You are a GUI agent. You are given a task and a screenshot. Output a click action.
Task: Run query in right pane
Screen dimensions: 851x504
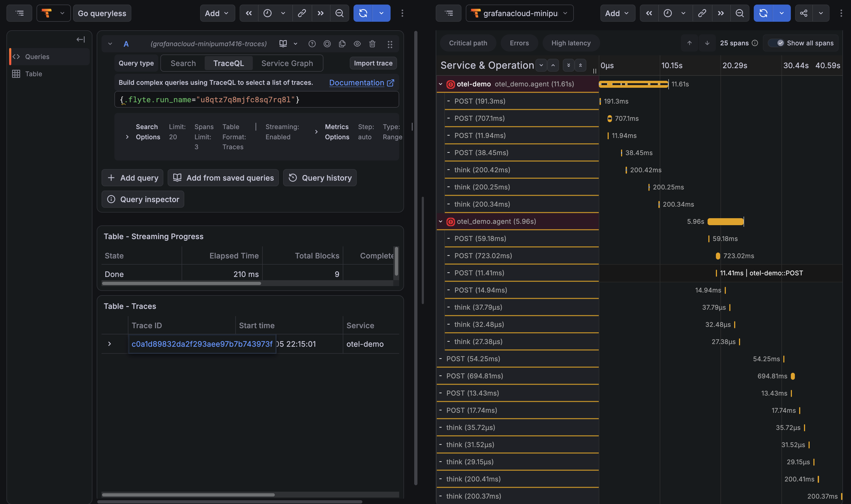(x=763, y=13)
